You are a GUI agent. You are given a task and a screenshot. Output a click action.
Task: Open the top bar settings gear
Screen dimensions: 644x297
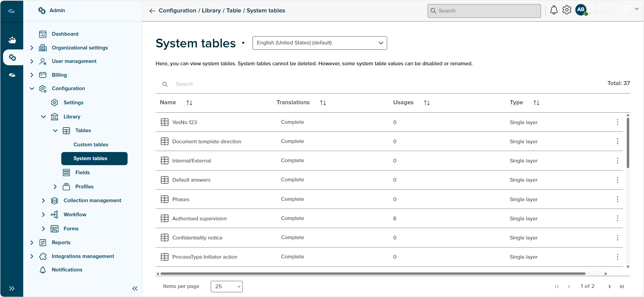(567, 10)
